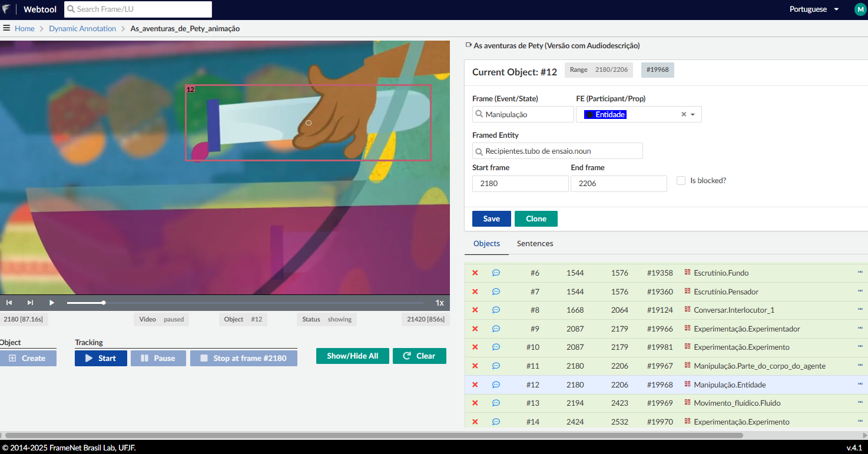Switch to the Sentences tab
868x454 pixels.
point(535,243)
